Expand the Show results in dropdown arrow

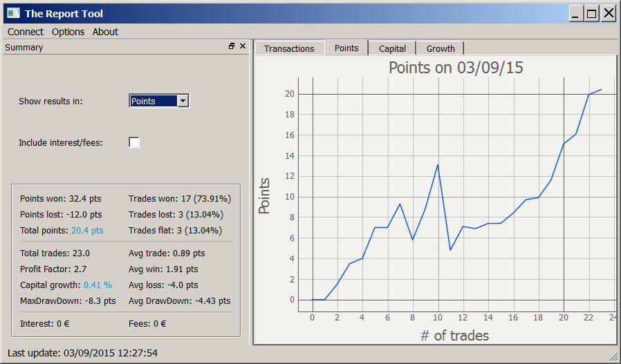coord(183,101)
